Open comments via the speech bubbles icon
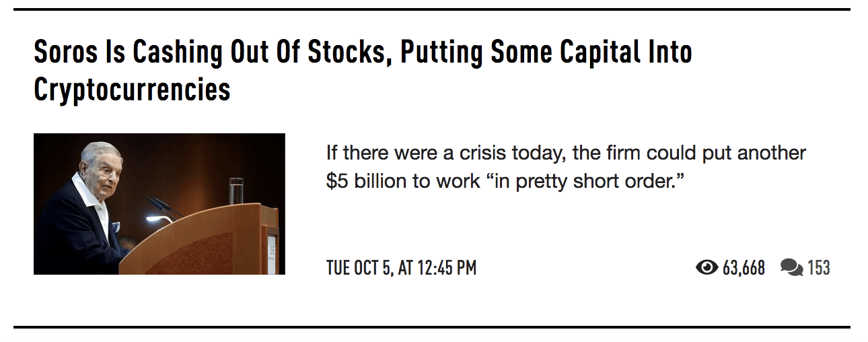This screenshot has width=868, height=342. tap(791, 268)
